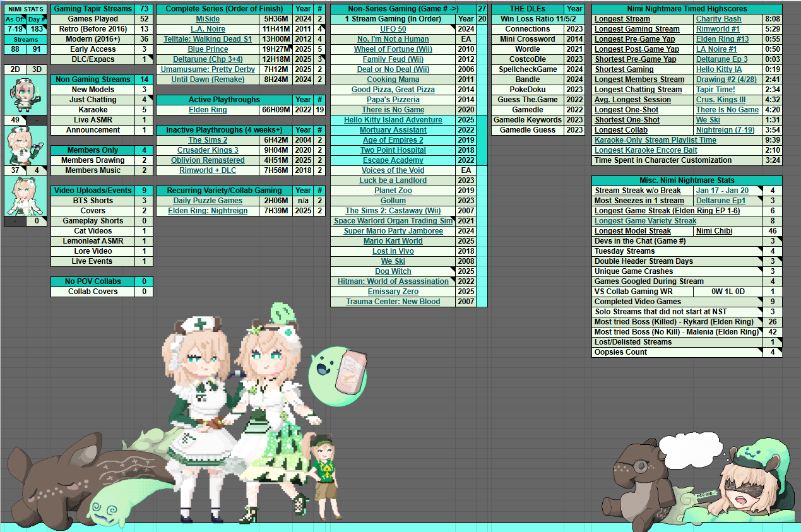Image resolution: width=801 pixels, height=532 pixels.
Task: Open the Gollum link
Action: click(x=393, y=201)
